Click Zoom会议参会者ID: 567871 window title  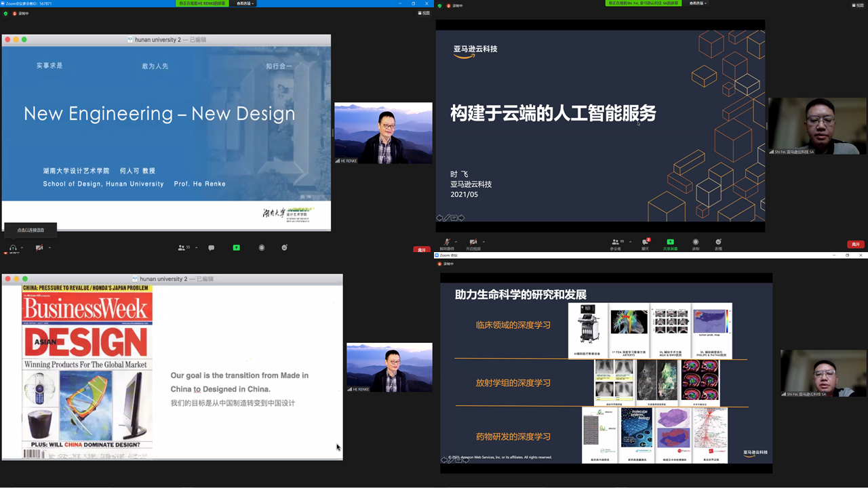[x=27, y=3]
